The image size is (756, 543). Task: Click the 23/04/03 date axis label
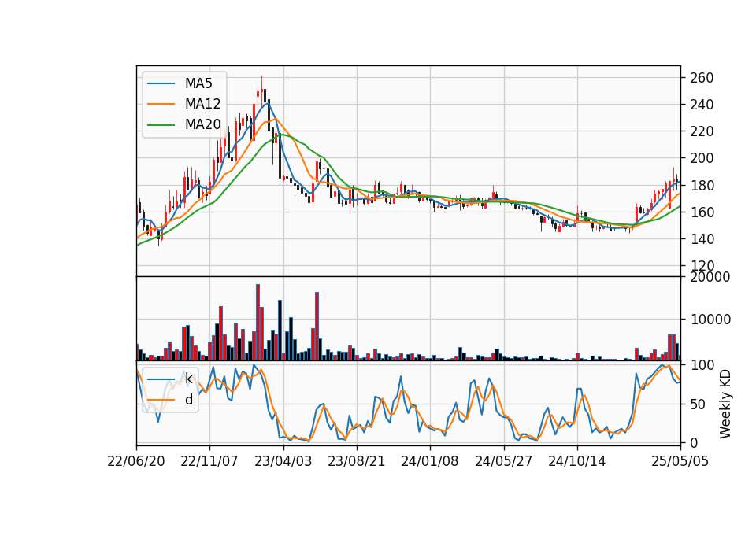point(283,461)
